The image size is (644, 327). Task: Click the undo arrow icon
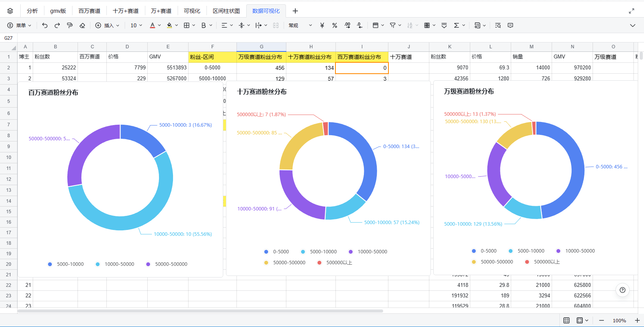point(45,25)
